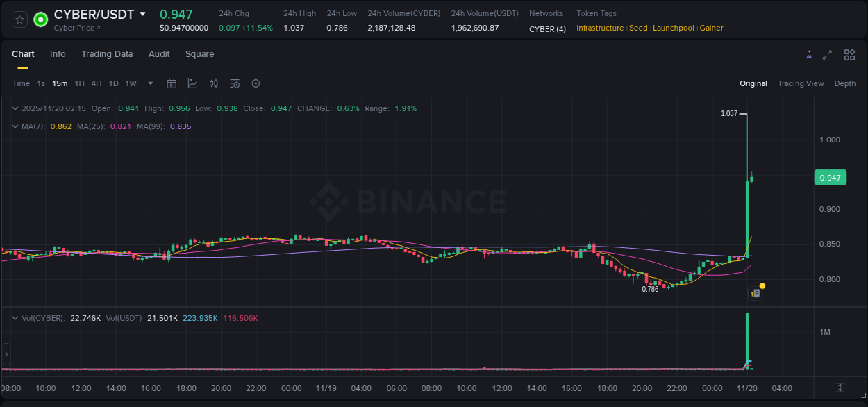Favorite CYBER/USDT using the star icon

(19, 19)
